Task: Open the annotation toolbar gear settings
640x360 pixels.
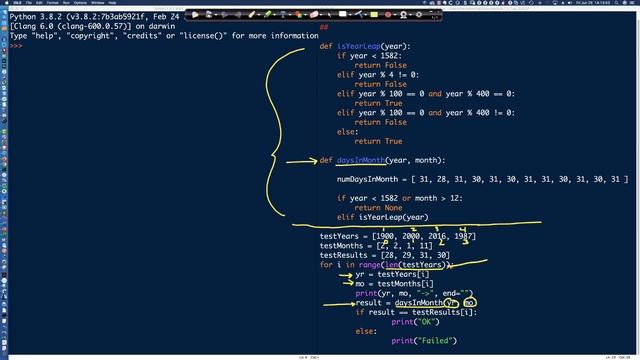Action: pos(419,15)
